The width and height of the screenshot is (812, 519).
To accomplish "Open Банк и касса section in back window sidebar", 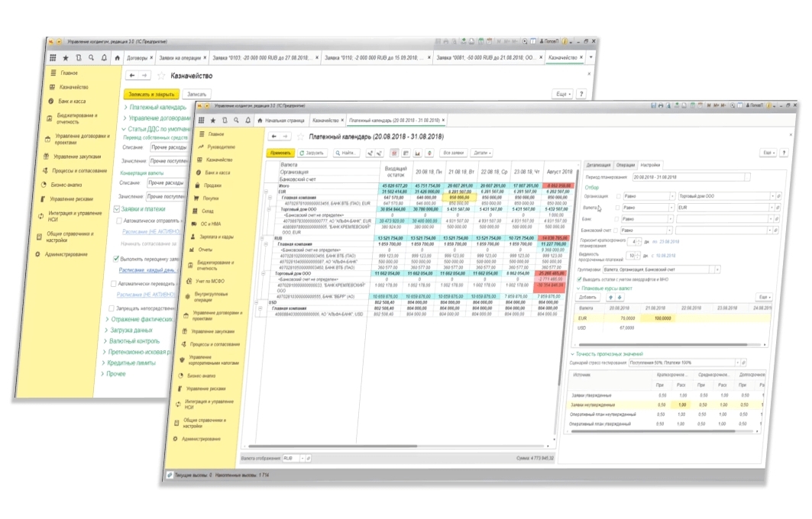I will [x=73, y=101].
